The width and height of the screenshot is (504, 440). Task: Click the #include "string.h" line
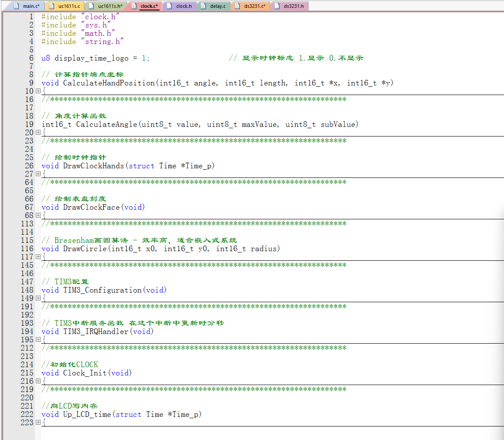coord(82,41)
